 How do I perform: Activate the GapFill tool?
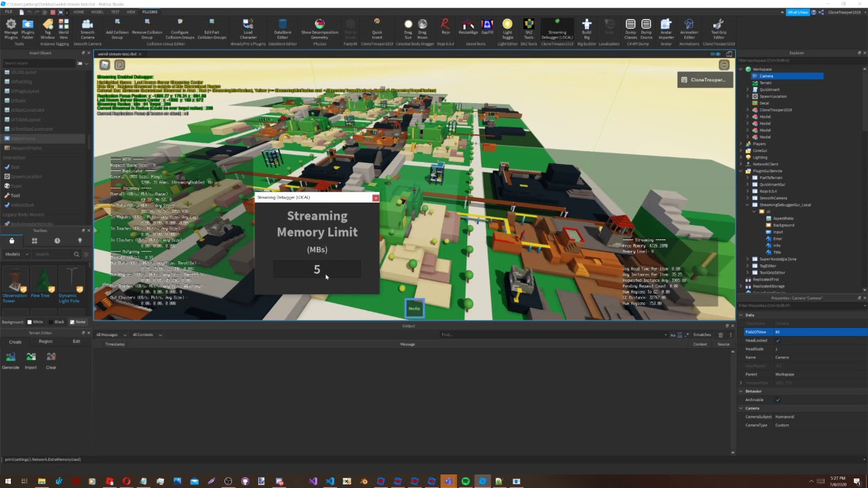[x=487, y=26]
